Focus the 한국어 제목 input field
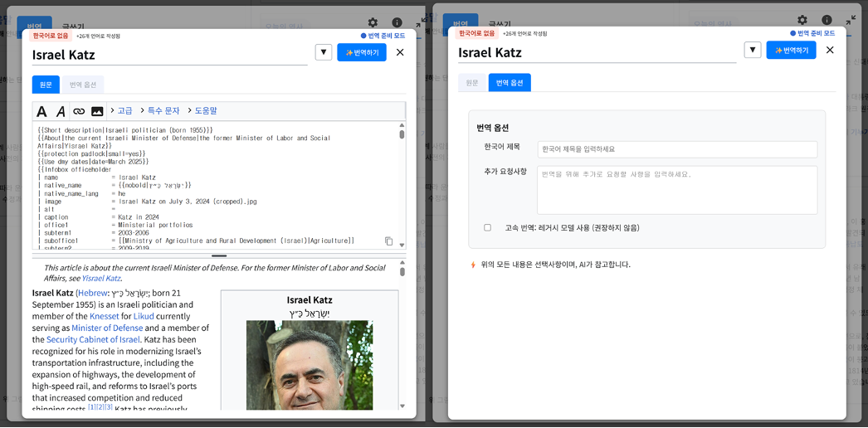The image size is (868, 428). coord(677,149)
